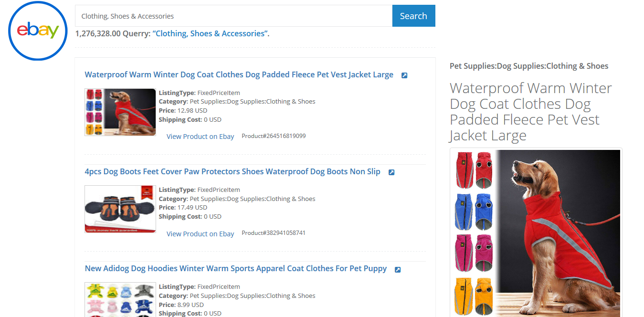Click the Adidog hoodies listing thumbnail

point(120,300)
